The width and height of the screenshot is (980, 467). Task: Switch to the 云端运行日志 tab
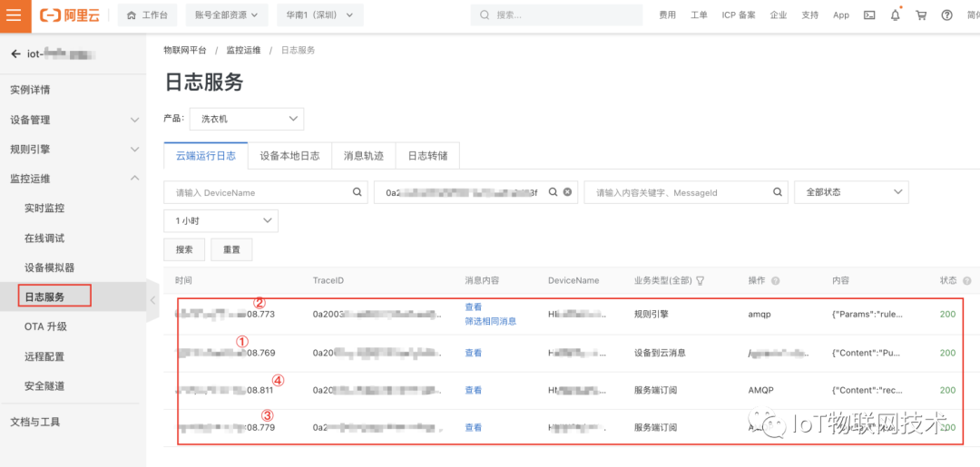pyautogui.click(x=206, y=156)
